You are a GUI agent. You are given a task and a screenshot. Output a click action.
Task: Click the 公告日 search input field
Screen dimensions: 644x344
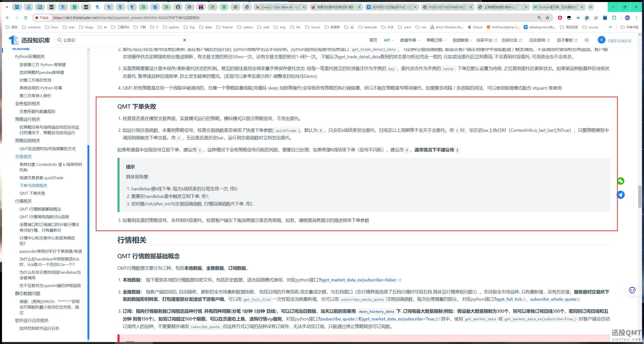[122, 40]
